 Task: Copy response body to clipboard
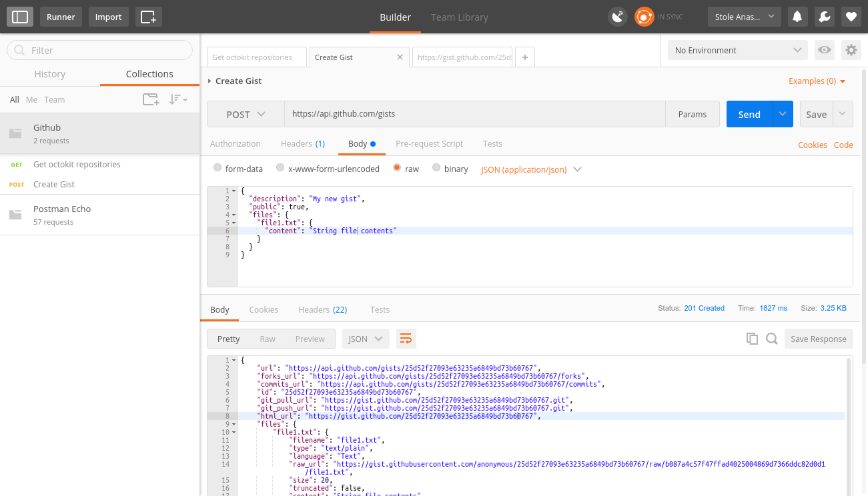(x=752, y=339)
